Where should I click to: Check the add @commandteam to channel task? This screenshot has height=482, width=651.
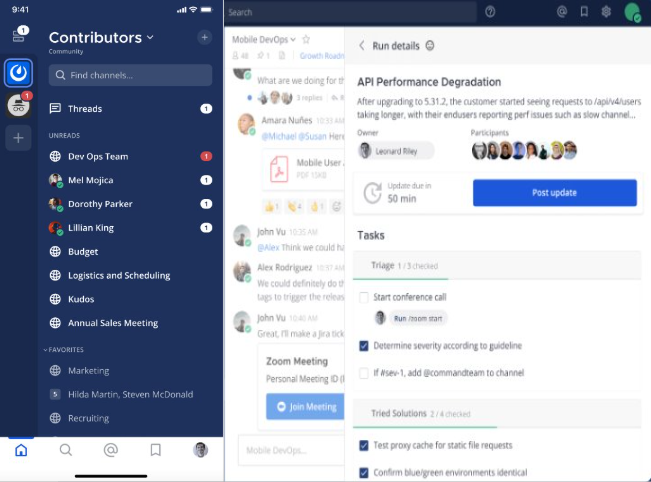coord(364,373)
